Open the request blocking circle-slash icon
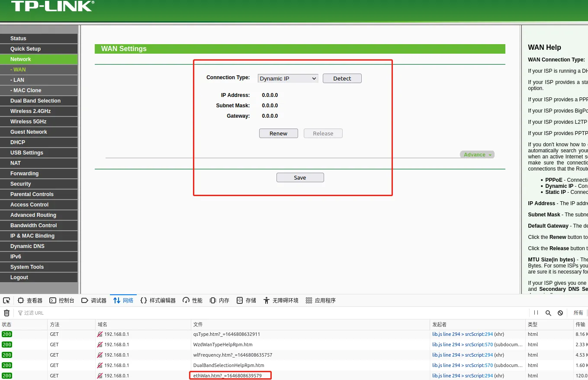Image resolution: width=588 pixels, height=380 pixels. coord(560,313)
